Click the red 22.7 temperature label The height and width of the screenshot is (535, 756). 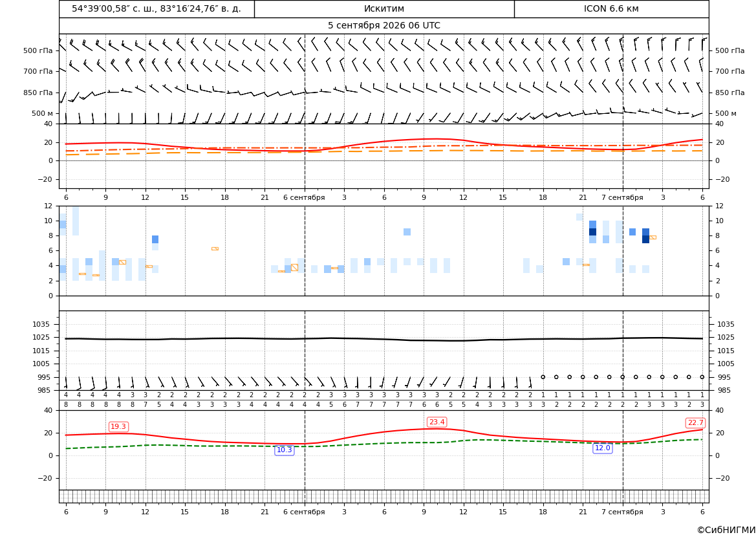click(x=695, y=422)
